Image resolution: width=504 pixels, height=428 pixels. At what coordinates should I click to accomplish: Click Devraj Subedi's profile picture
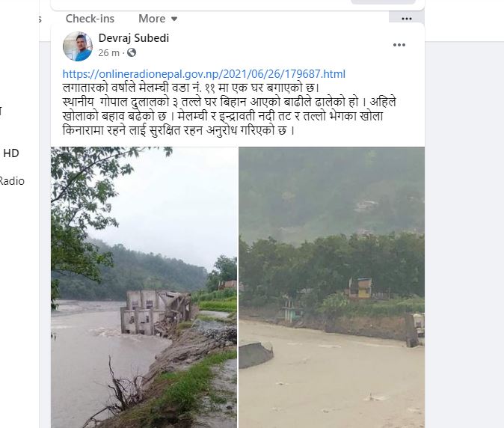coord(78,46)
